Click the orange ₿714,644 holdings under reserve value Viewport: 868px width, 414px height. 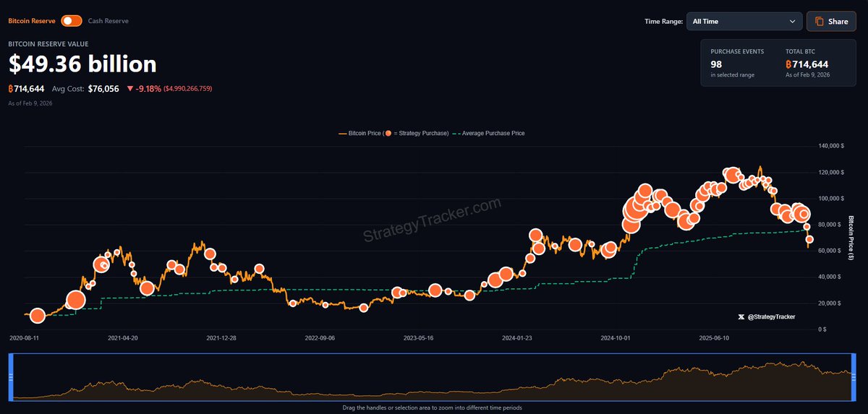point(26,88)
